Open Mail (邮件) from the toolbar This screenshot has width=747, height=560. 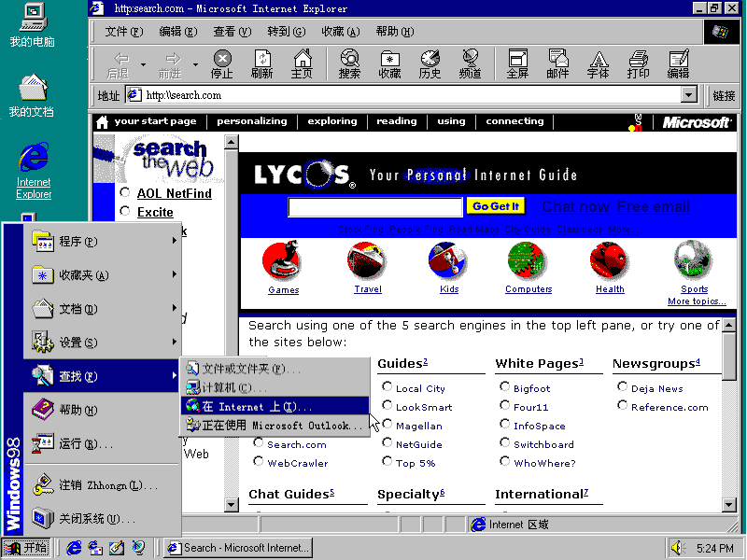[557, 63]
